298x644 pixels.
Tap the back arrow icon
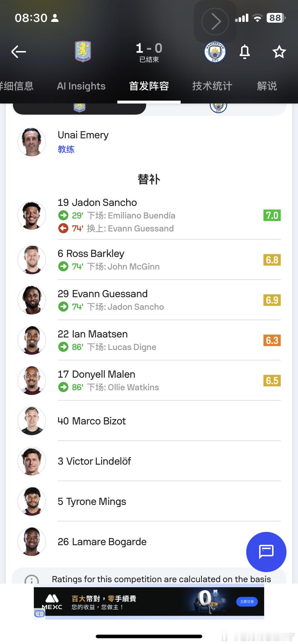(19, 52)
